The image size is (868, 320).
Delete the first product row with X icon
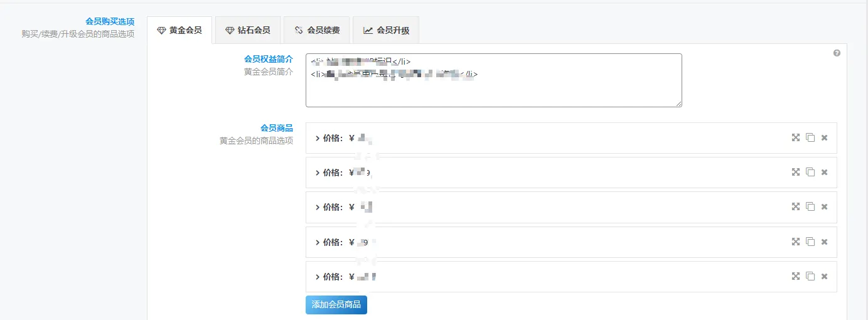825,138
